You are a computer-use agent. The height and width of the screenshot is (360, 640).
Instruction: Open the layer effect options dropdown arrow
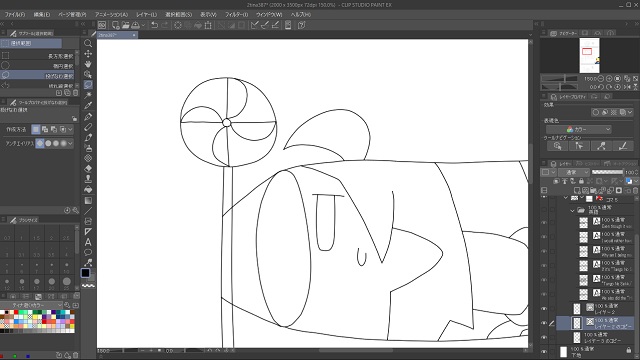coord(630,112)
